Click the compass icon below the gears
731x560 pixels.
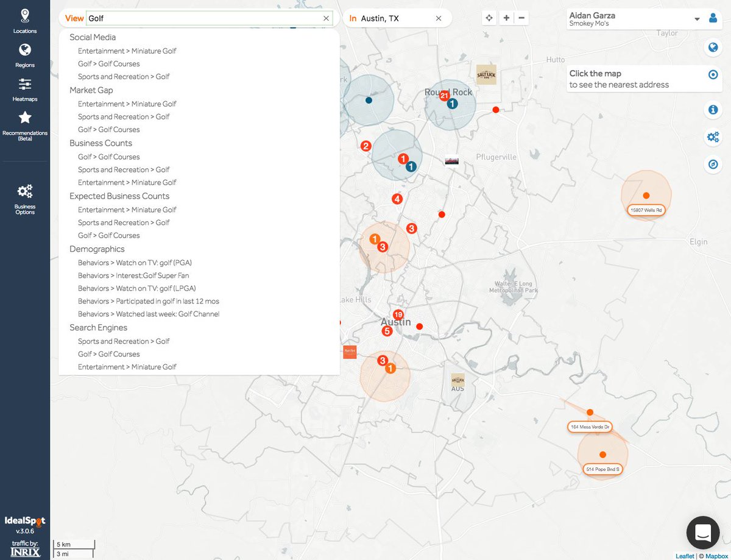tap(713, 164)
